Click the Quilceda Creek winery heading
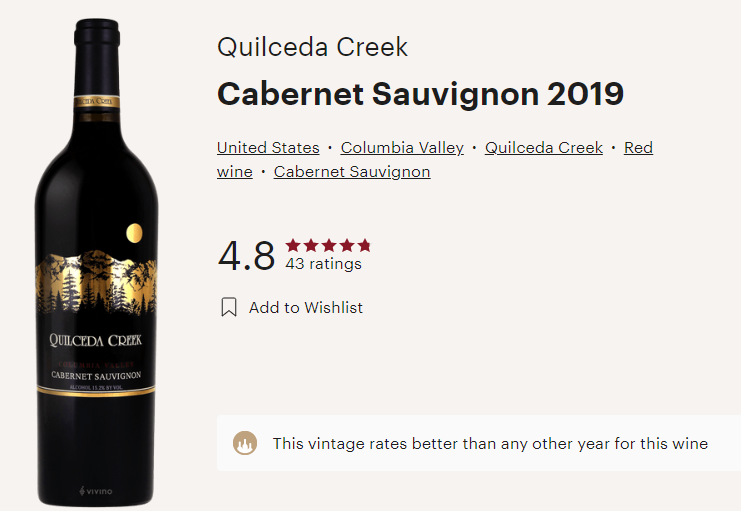 (x=312, y=47)
